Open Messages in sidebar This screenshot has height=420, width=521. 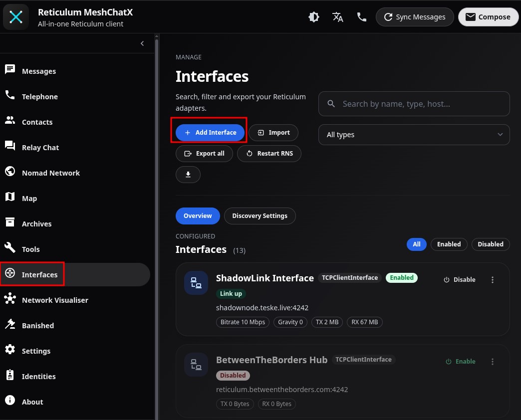click(x=75, y=71)
